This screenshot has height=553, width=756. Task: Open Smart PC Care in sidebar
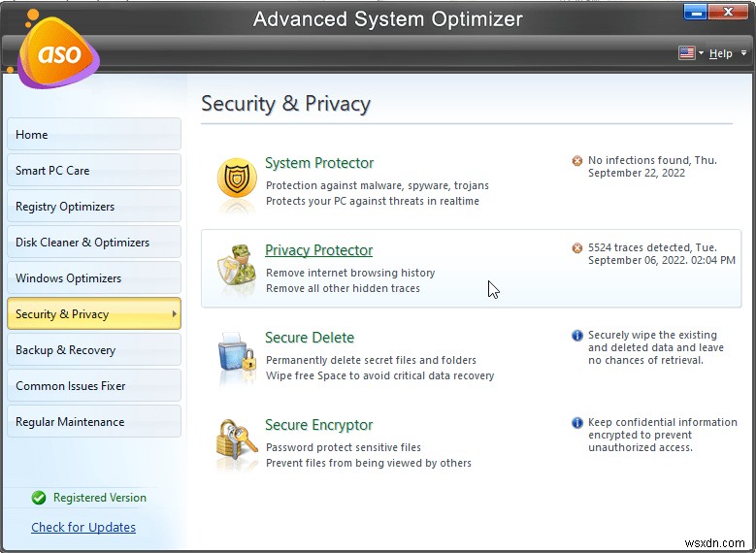pos(93,171)
